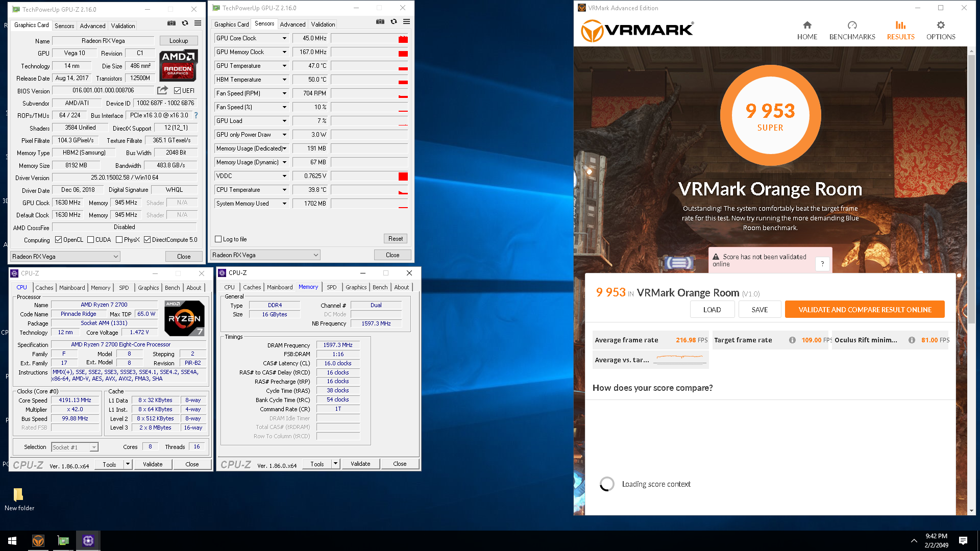This screenshot has width=980, height=551.
Task: Open the New folder desktop icon
Action: tap(19, 499)
